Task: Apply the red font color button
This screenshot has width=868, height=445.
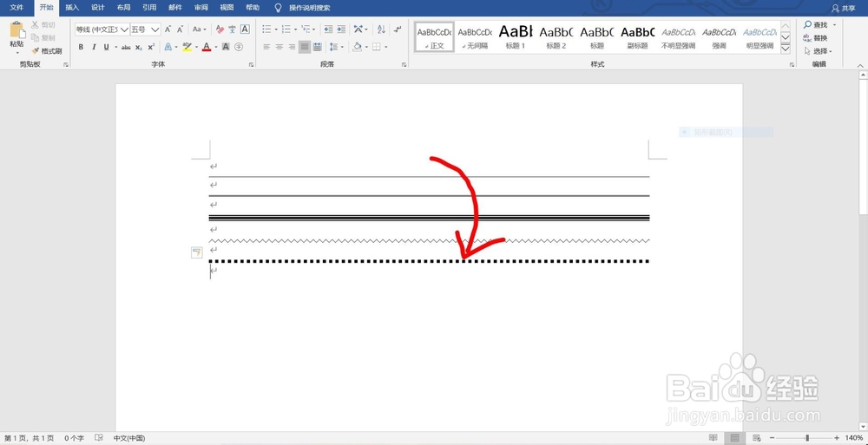Action: pyautogui.click(x=207, y=47)
